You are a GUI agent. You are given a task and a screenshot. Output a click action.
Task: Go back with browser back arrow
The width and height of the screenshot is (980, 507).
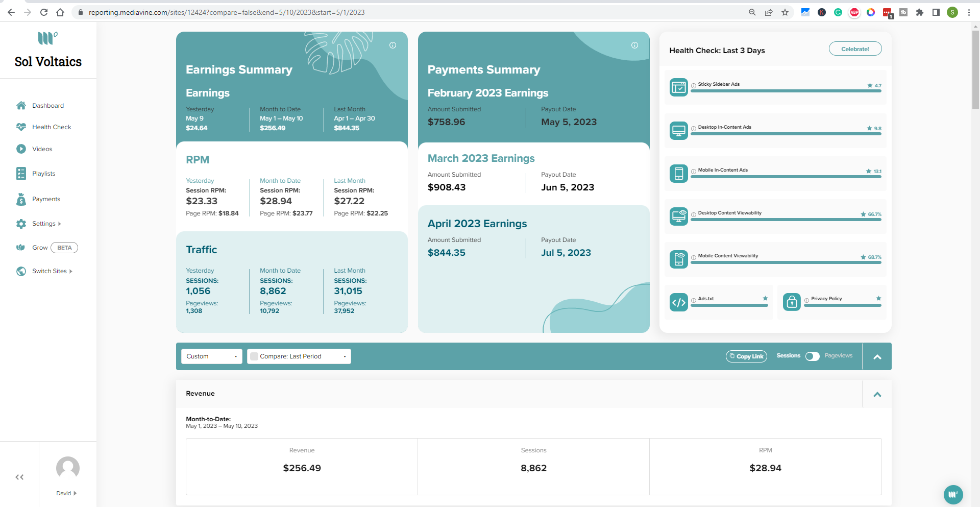pyautogui.click(x=11, y=12)
